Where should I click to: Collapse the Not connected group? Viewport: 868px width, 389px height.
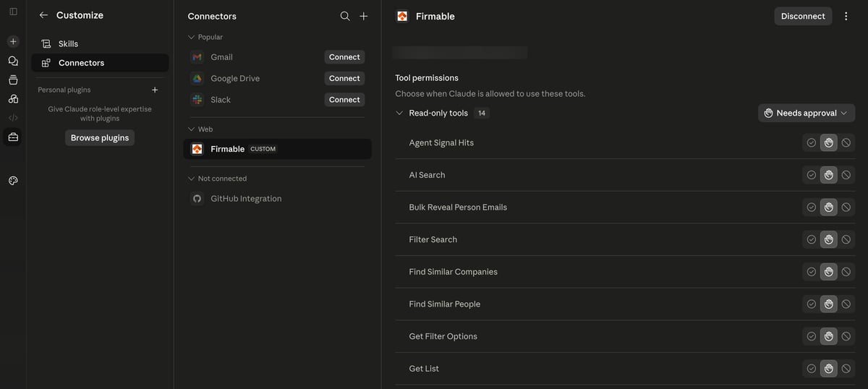point(192,179)
